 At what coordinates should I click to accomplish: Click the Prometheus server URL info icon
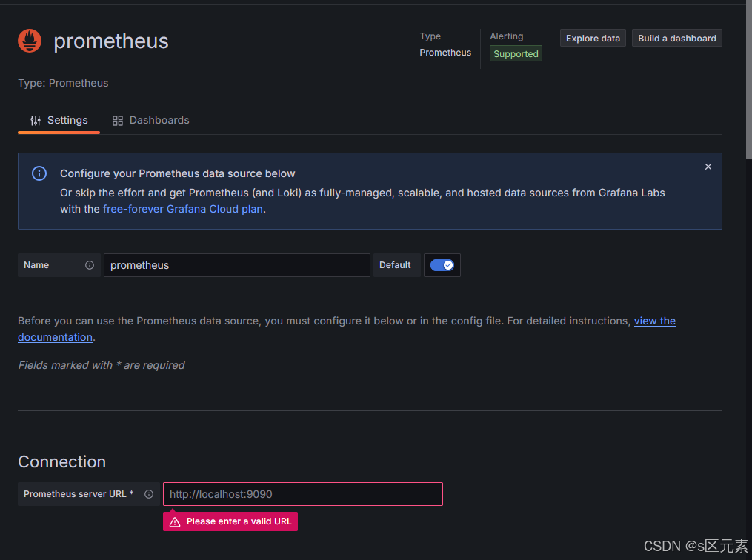pyautogui.click(x=149, y=494)
